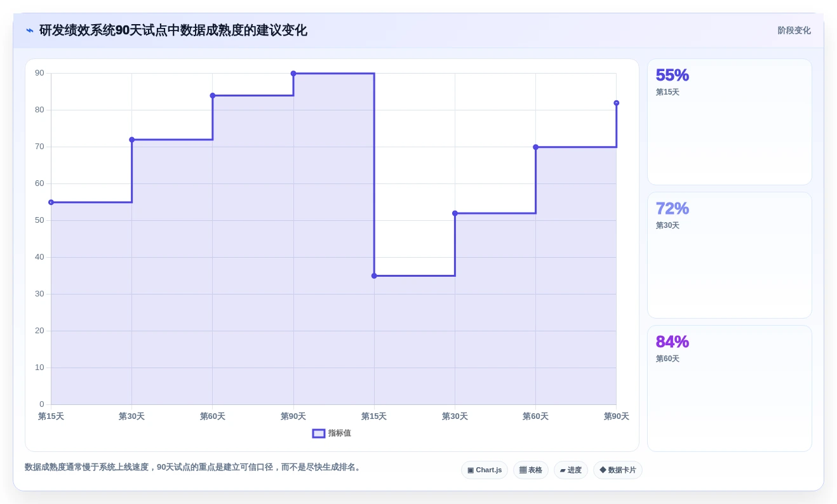This screenshot has height=504, width=837.
Task: Click the lightning icon beside the title
Action: [30, 30]
